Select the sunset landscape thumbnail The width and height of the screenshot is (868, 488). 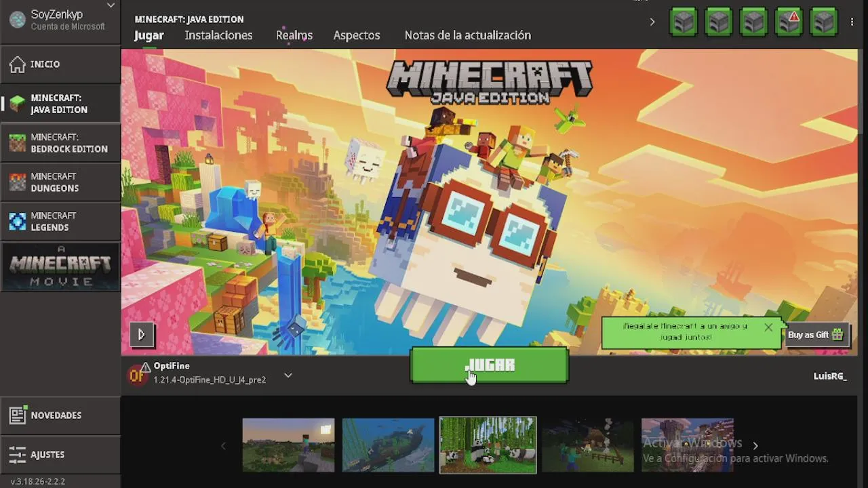[288, 445]
